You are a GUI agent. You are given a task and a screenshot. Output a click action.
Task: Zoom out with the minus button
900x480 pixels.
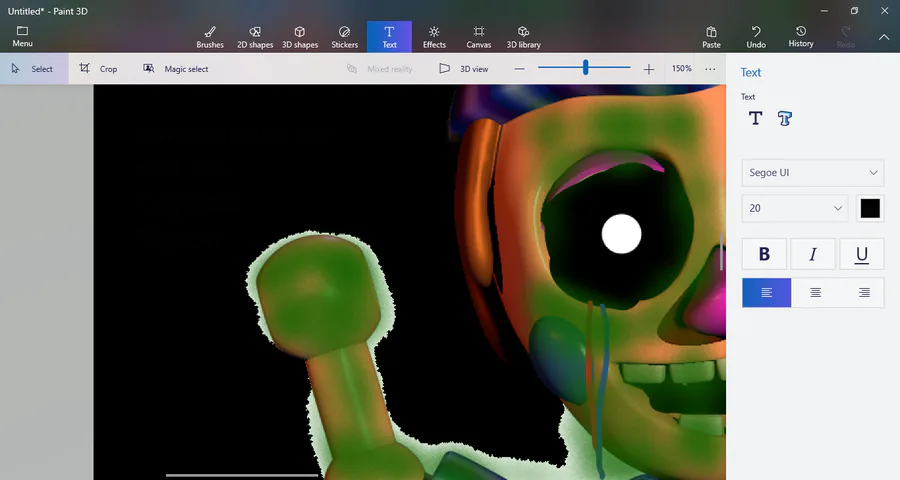tap(519, 69)
